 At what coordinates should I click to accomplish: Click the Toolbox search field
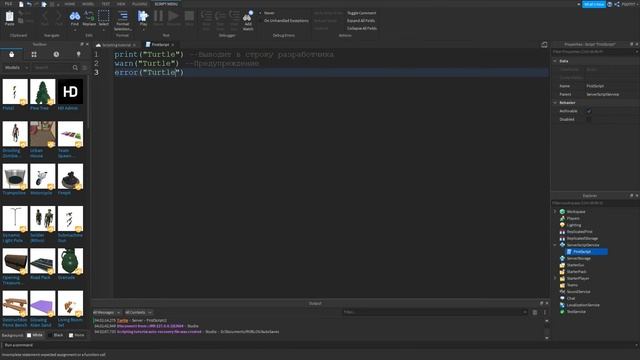(52, 68)
